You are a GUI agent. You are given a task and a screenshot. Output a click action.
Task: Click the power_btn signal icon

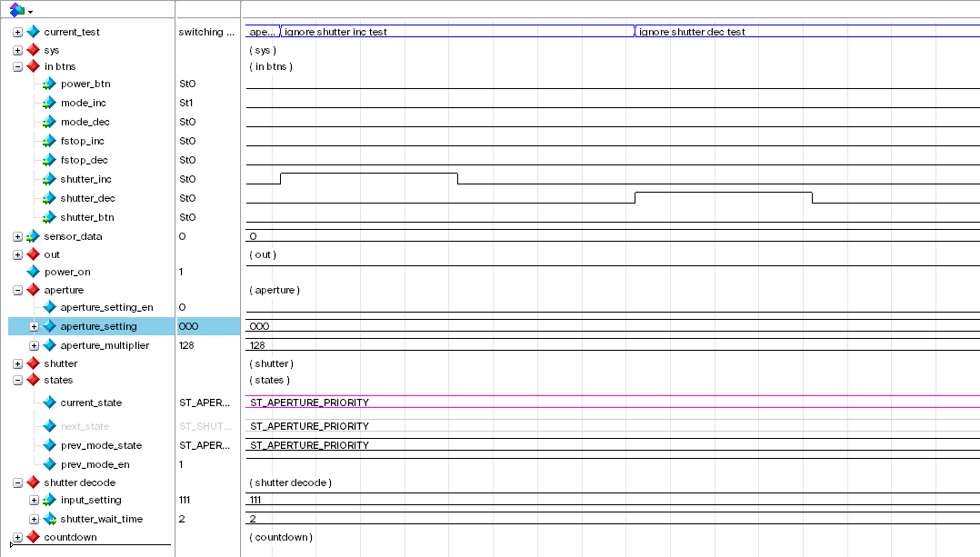click(49, 84)
